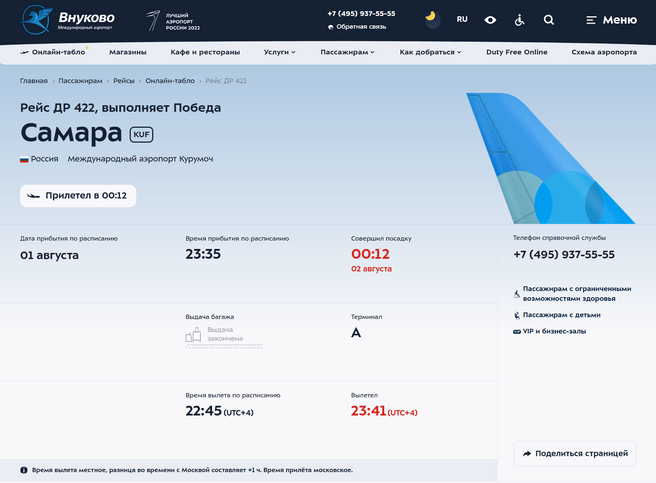Screen dimensions: 656x483
Task: Call the phone number +7 (495) 937-55-55 in header
Action: [361, 13]
